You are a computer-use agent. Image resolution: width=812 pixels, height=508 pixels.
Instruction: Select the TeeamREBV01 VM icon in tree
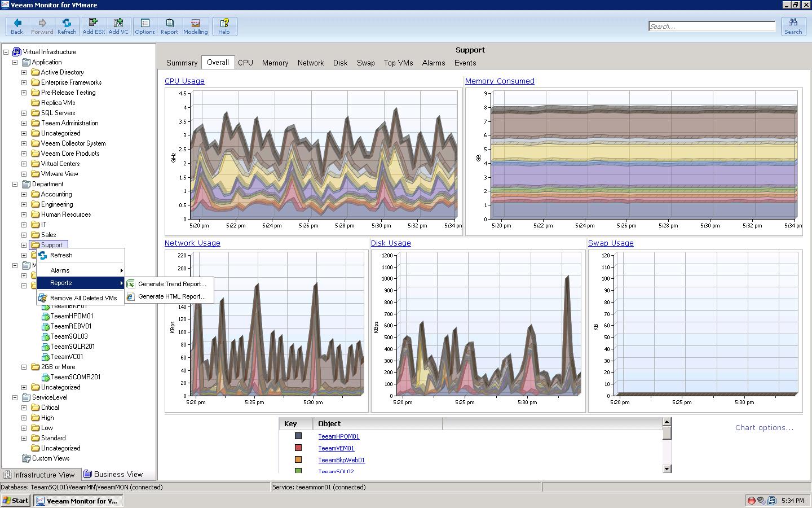point(46,326)
